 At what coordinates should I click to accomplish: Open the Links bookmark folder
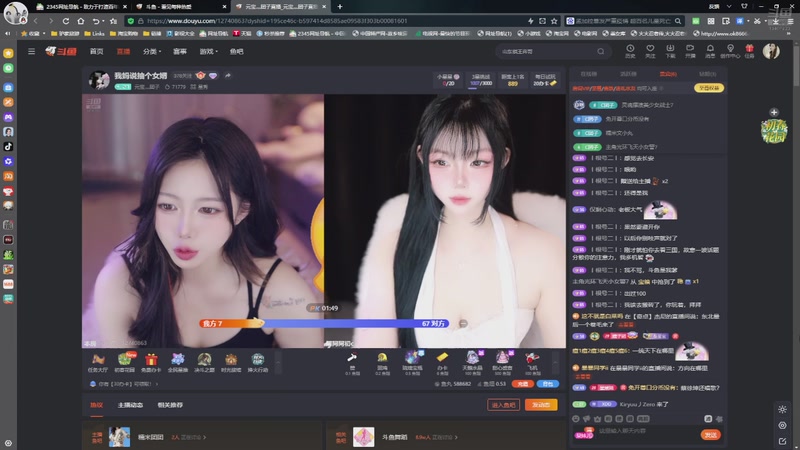pyautogui.click(x=94, y=34)
